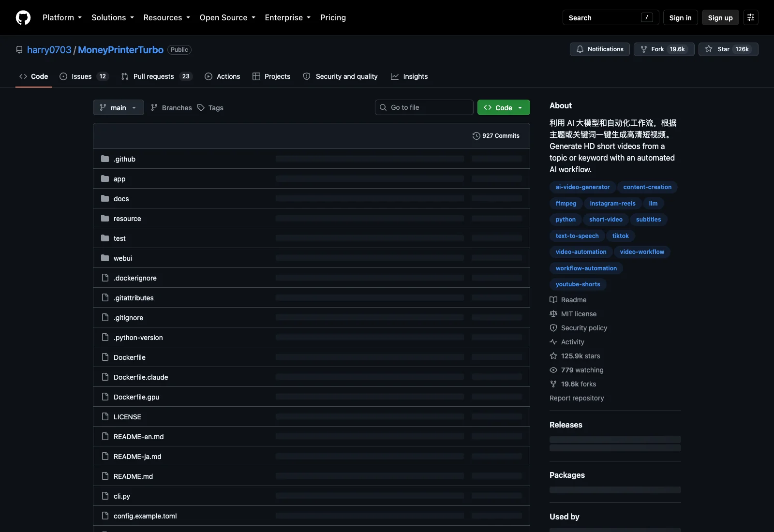The image size is (774, 532).
Task: Click the Report repository link
Action: (x=577, y=398)
